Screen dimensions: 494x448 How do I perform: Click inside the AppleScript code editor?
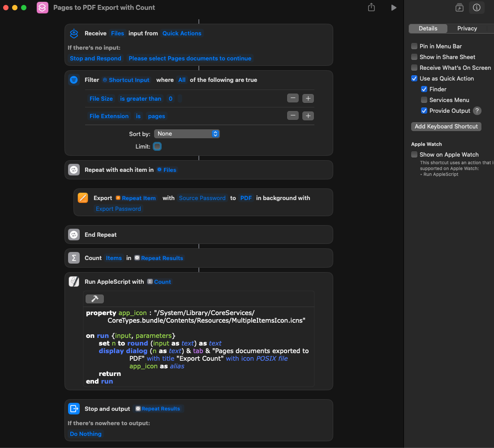(200, 346)
